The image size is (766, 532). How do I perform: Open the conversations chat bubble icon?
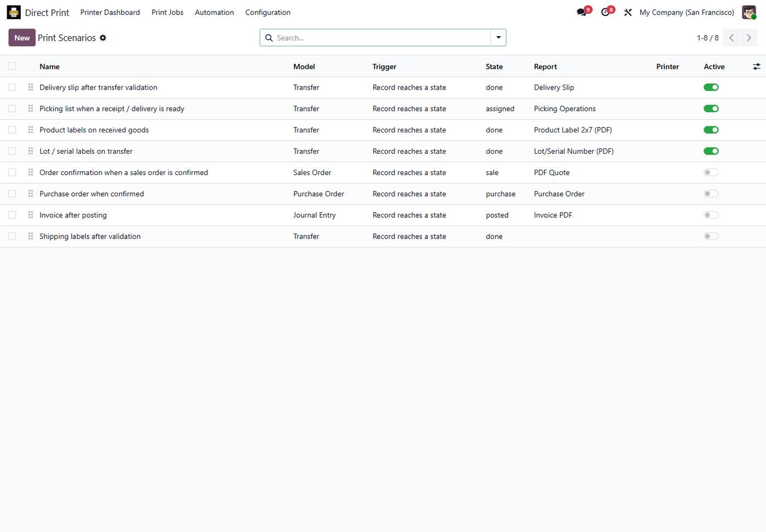tap(582, 12)
